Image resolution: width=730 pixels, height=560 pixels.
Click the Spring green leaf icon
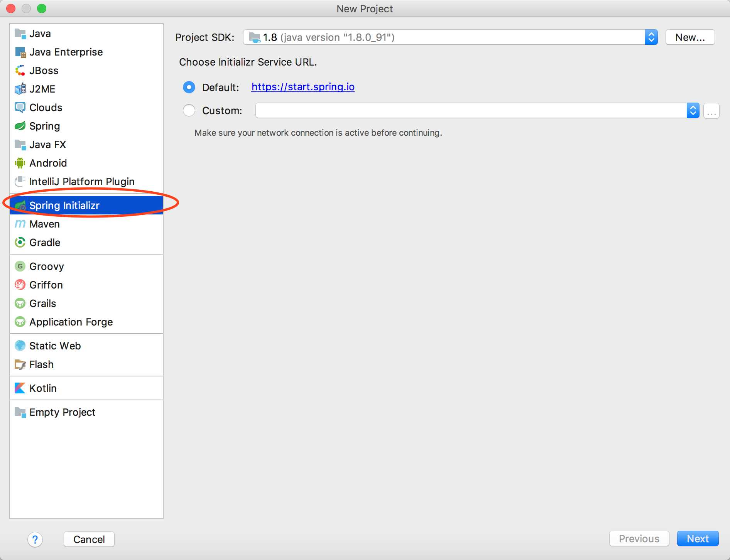pos(20,126)
